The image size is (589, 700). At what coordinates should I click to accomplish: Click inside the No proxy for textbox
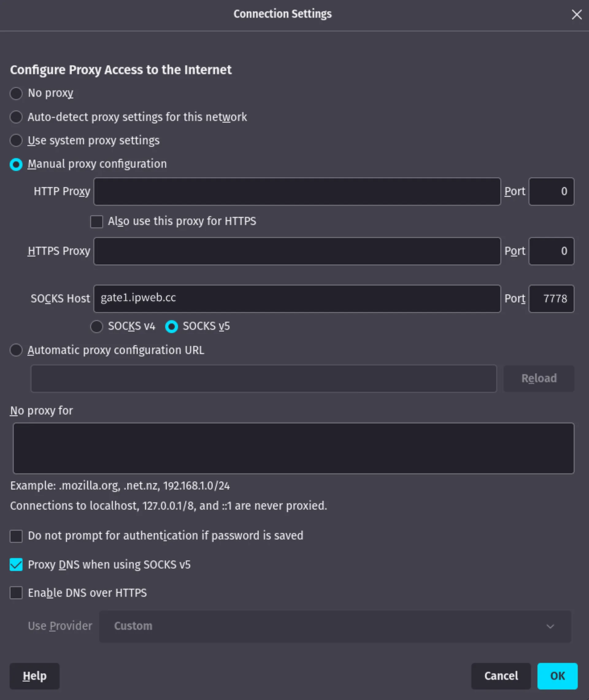[x=294, y=449]
